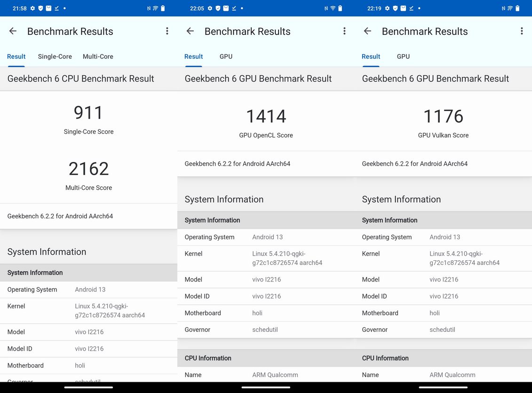Tap settings gear in 21:58 status bar
The width and height of the screenshot is (532, 393).
click(32, 8)
